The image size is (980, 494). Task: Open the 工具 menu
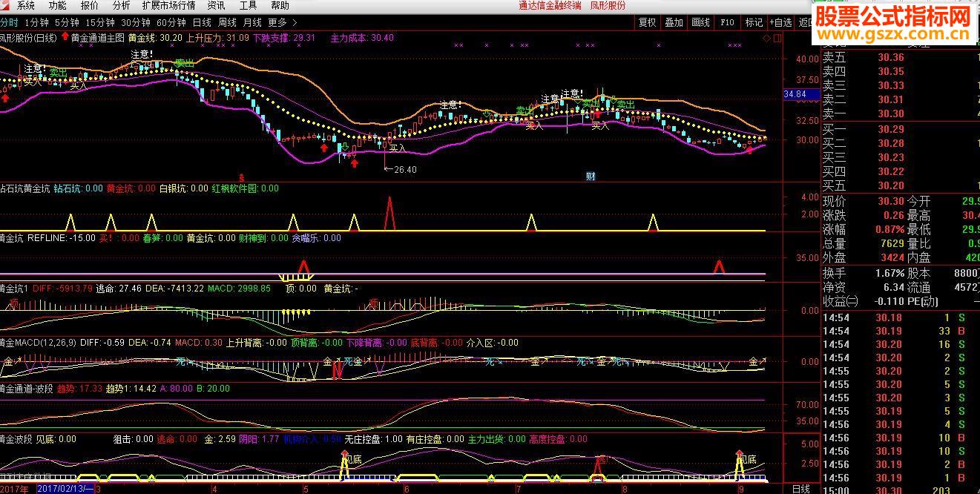click(x=249, y=5)
